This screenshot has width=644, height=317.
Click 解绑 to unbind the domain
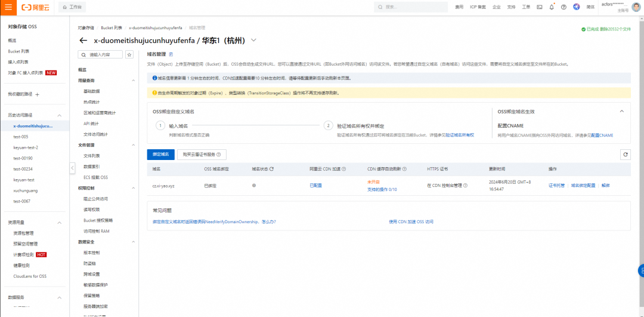point(605,186)
